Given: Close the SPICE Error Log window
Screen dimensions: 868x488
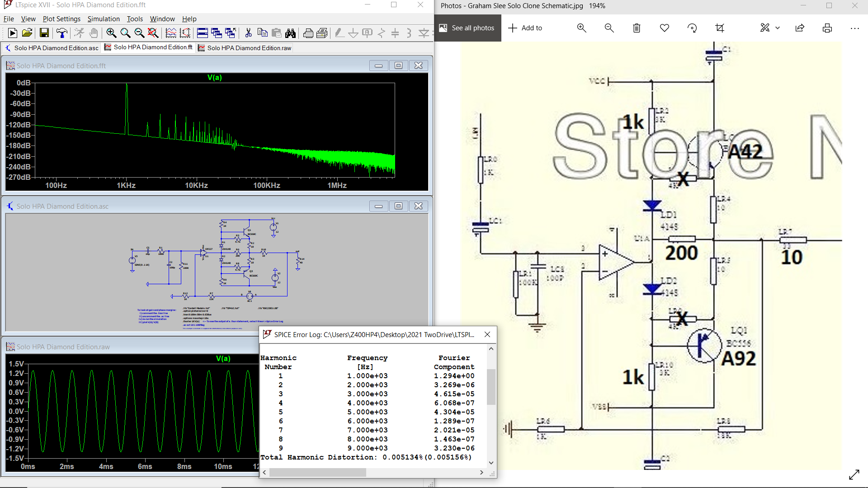Looking at the screenshot, I should coord(487,334).
